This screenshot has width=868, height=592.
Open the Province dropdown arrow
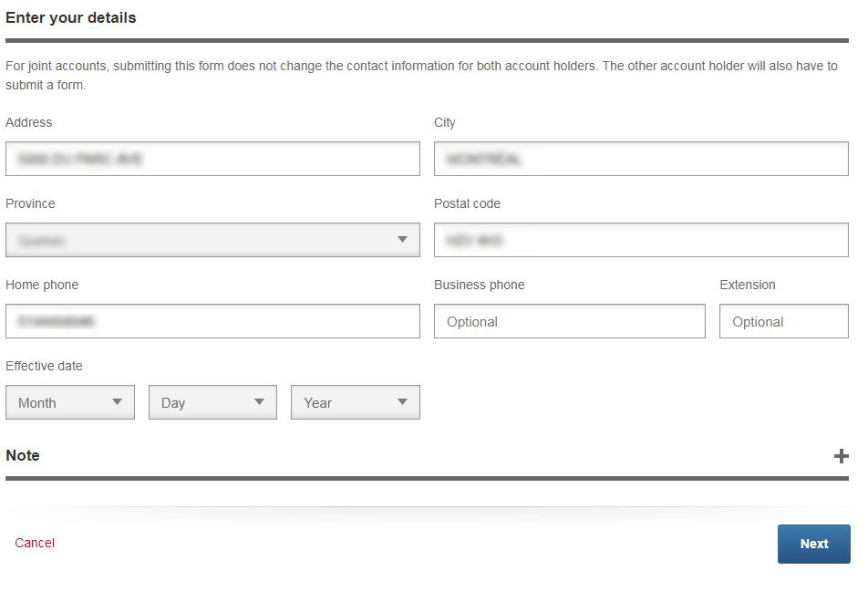402,239
